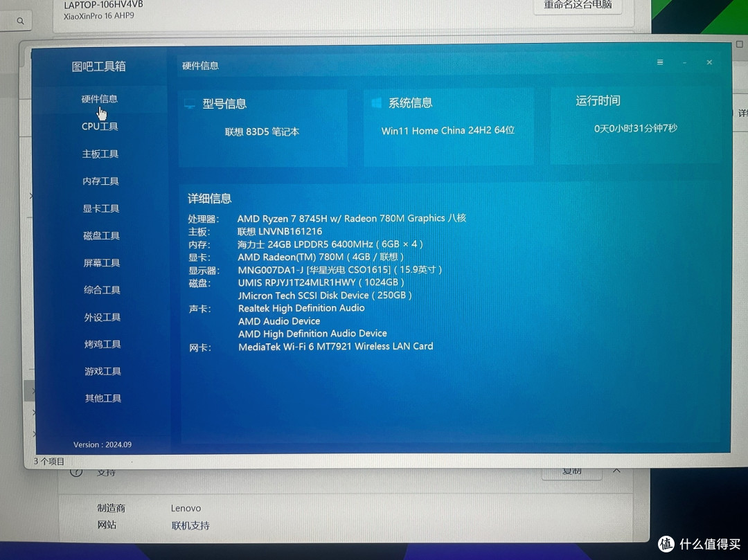748x560 pixels.
Task: Click 重命名这台电脑 button in Settings window
Action: [578, 6]
